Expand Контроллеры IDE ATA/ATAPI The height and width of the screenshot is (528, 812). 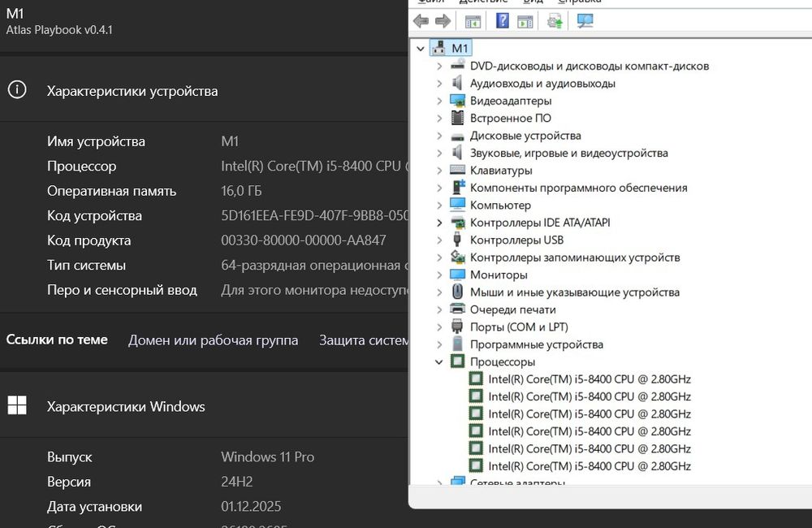coord(439,223)
